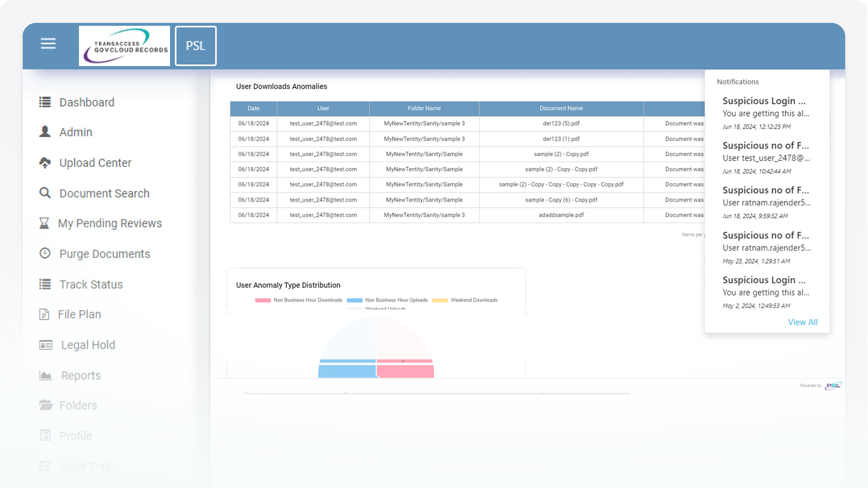Sort by Folder Name column header

tap(424, 108)
